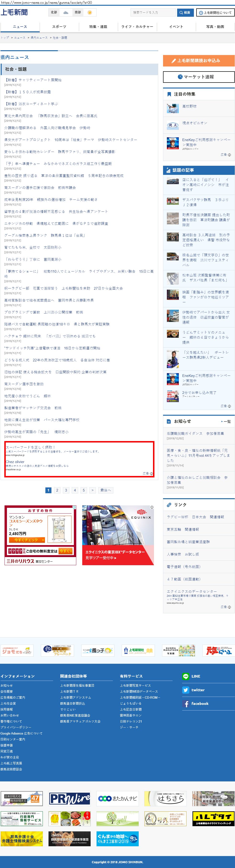Open the 高校野球 feature thumbnail
This screenshot has height=868, width=235.
pos(173,108)
